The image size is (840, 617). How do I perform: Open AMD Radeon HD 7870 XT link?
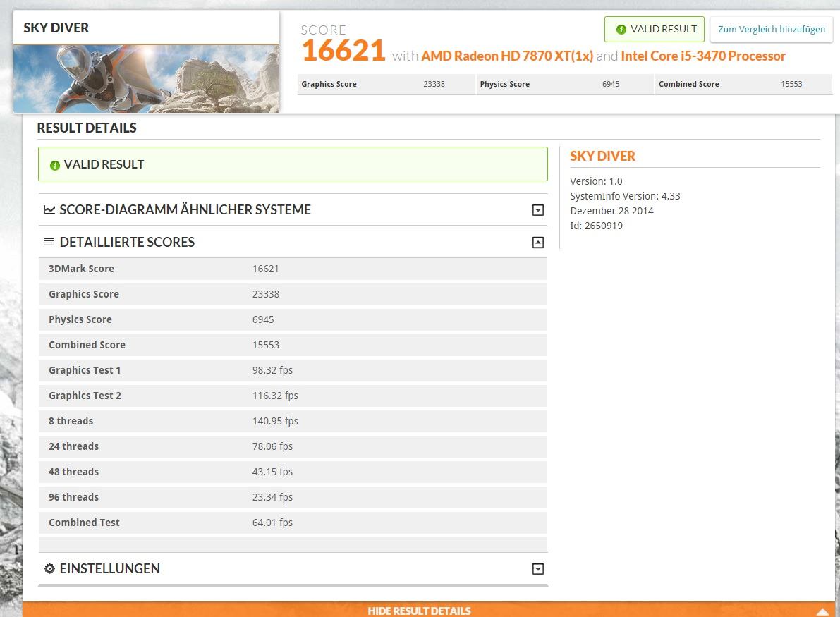pos(507,56)
